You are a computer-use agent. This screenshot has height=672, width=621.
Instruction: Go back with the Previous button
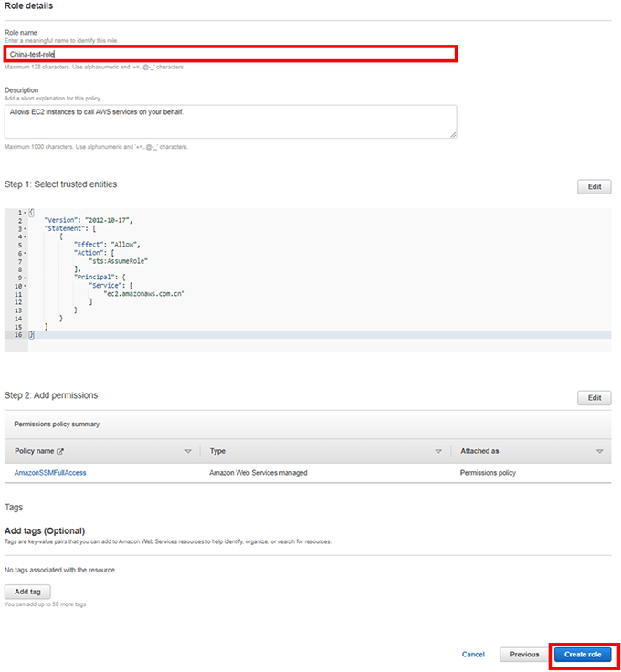click(x=524, y=655)
